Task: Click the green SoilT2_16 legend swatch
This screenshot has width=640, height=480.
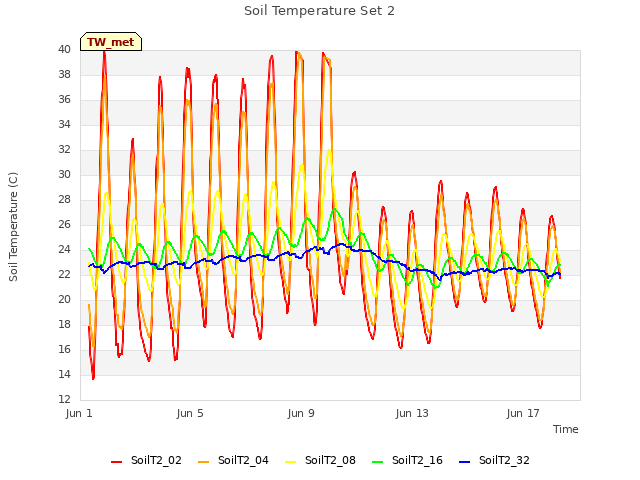Action: (378, 462)
